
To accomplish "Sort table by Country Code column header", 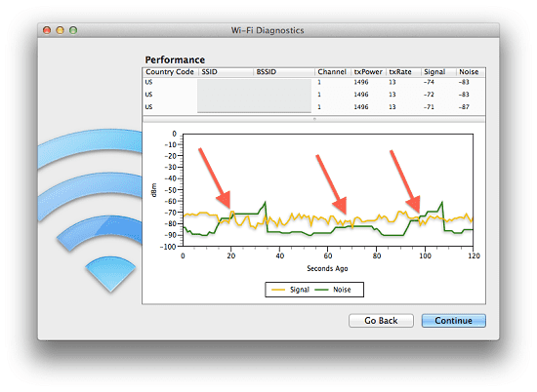I will point(170,72).
